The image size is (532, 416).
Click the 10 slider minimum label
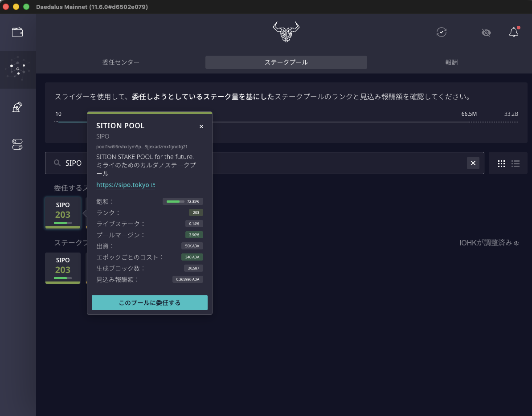58,114
